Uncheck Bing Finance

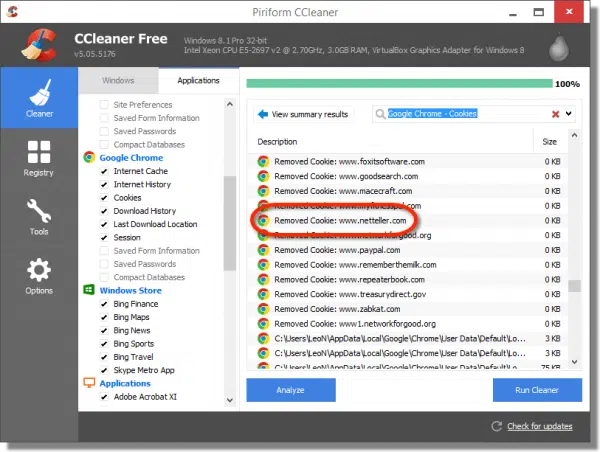[x=104, y=304]
